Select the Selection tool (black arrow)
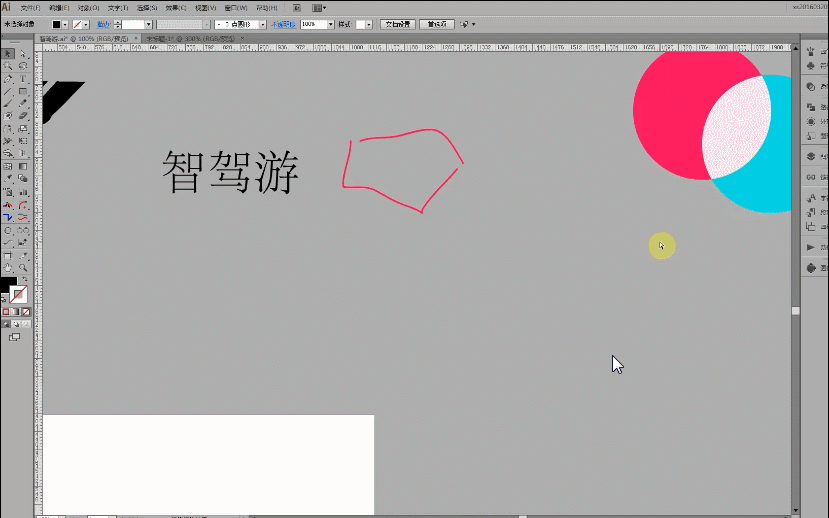The image size is (829, 518). point(7,53)
